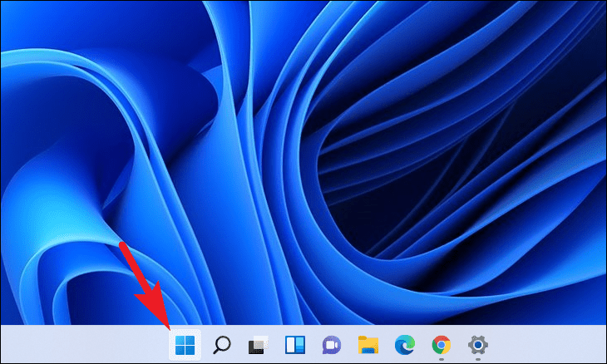Launch Teams Chat from the taskbar

[332, 345]
